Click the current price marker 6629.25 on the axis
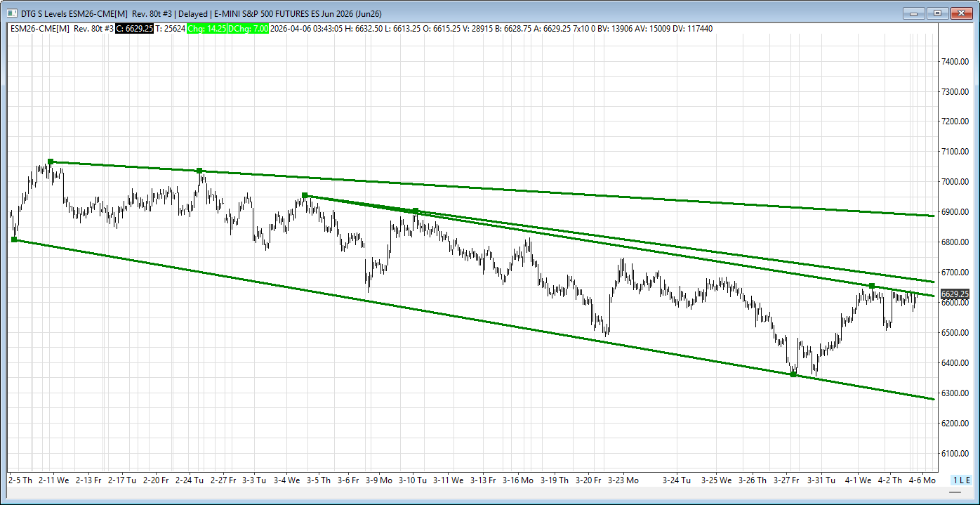 pos(955,294)
